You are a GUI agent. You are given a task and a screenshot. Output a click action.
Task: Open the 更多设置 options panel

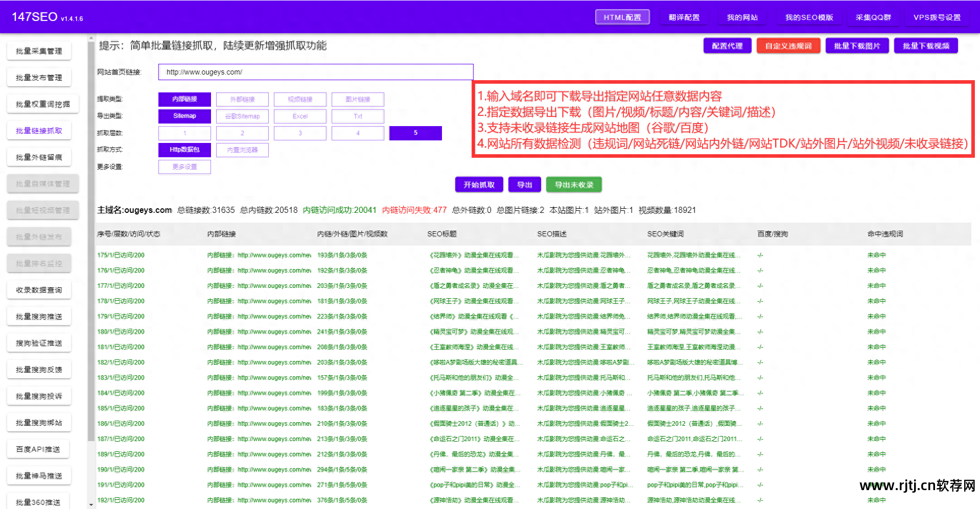[184, 166]
